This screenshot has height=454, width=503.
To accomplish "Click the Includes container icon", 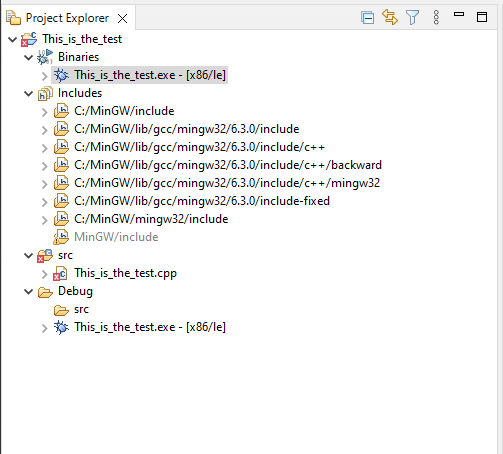I will point(45,93).
